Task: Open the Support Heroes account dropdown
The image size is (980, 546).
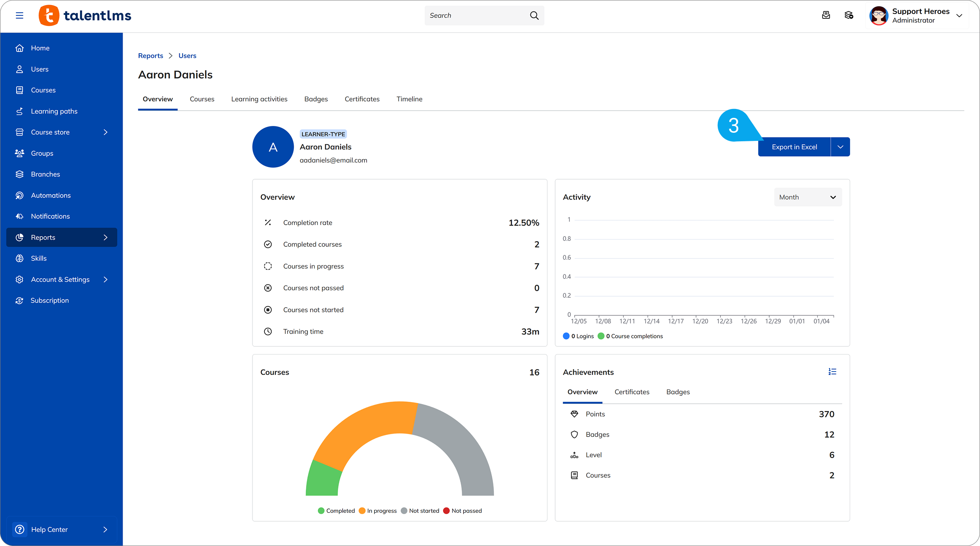Action: point(959,15)
